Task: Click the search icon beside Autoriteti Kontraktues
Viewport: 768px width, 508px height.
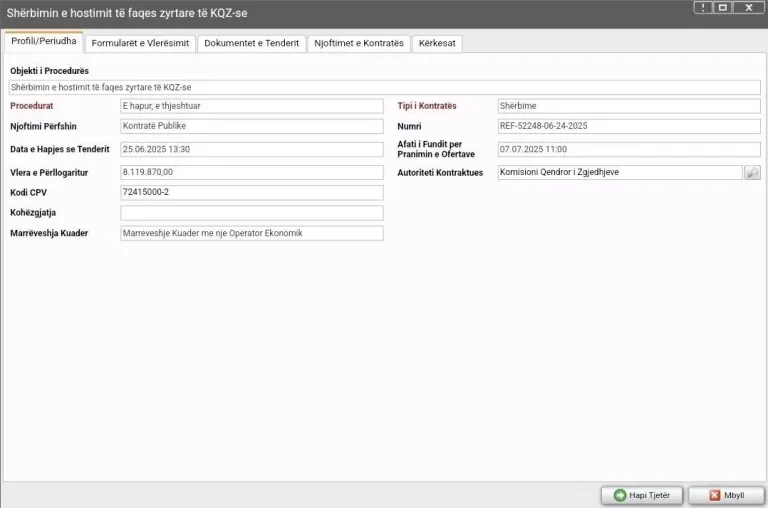Action: click(752, 173)
